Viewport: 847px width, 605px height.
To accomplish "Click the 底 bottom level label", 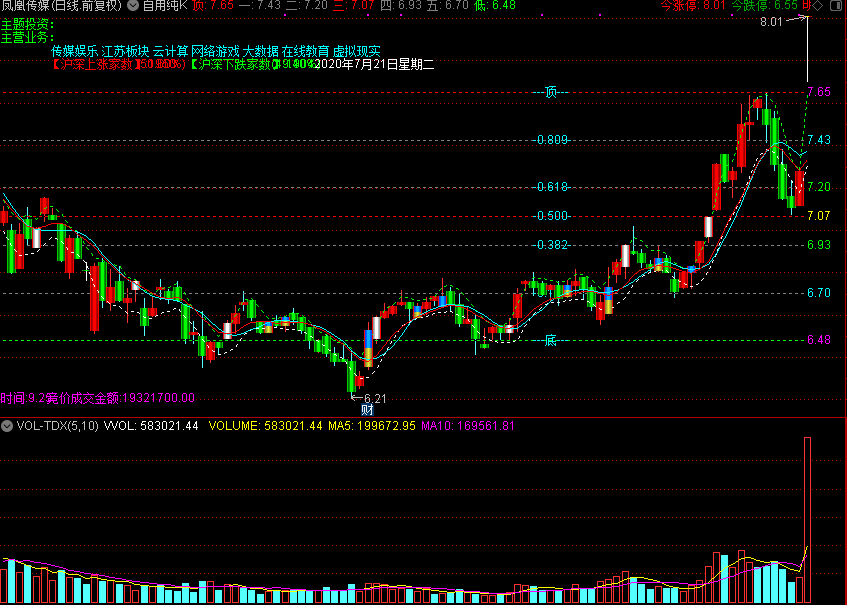I will [x=550, y=340].
